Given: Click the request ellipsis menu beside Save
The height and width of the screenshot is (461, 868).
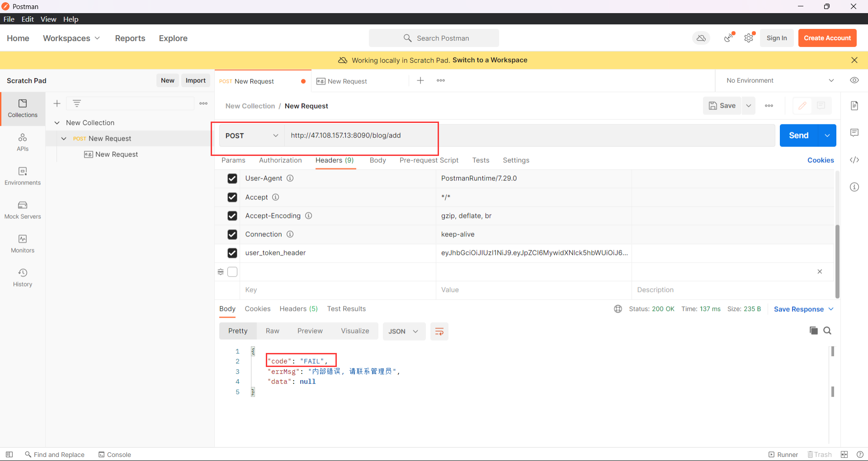Looking at the screenshot, I should click(x=769, y=106).
